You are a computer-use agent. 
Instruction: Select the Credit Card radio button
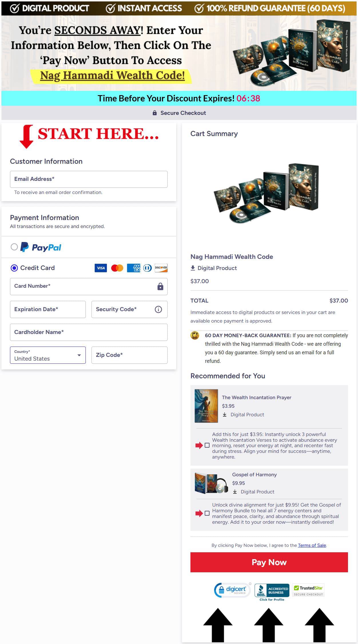click(x=14, y=268)
